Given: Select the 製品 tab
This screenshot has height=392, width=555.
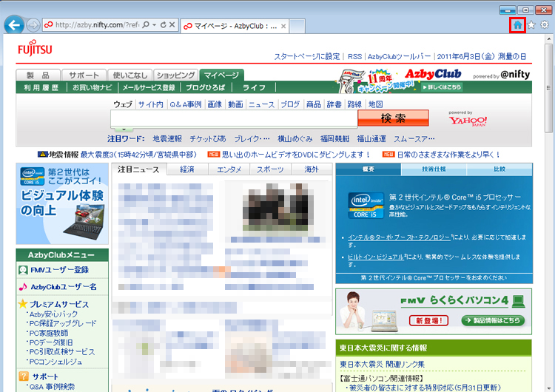Looking at the screenshot, I should pyautogui.click(x=38, y=75).
